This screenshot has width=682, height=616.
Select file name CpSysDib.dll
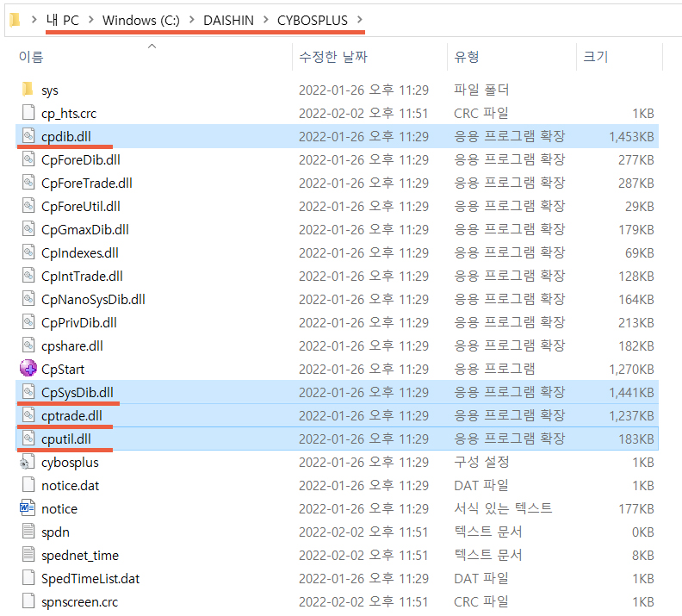coord(77,393)
